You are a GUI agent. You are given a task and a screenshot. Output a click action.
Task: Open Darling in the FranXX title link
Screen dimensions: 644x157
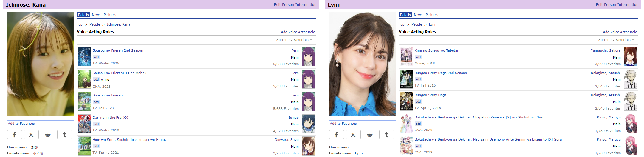pos(110,118)
